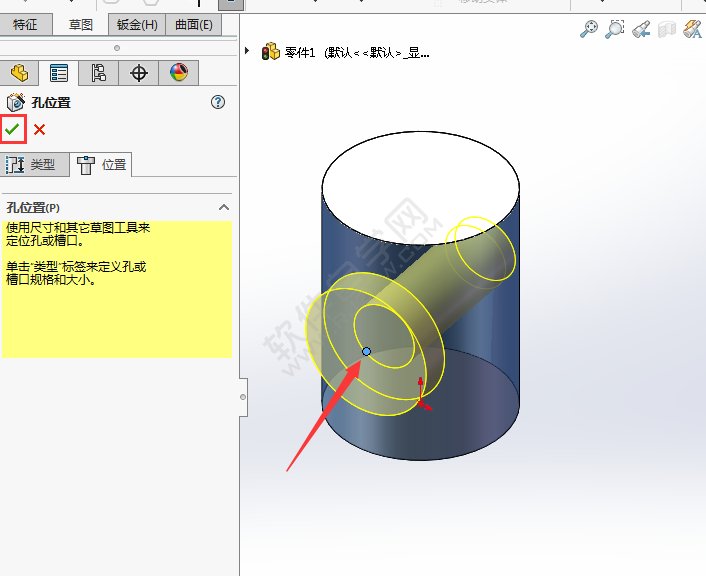
Task: Expand the 零件1 flyout tree
Action: [x=247, y=51]
